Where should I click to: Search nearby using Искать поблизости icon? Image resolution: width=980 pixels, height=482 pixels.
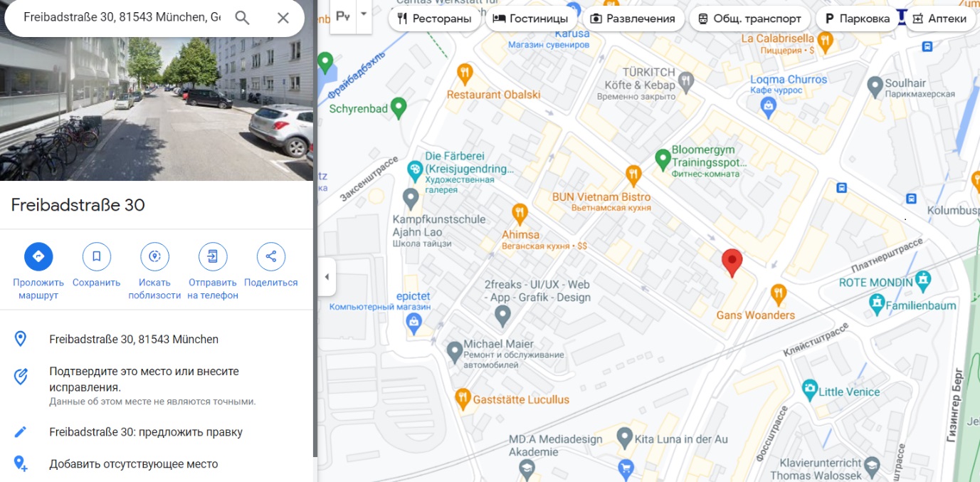tap(154, 256)
